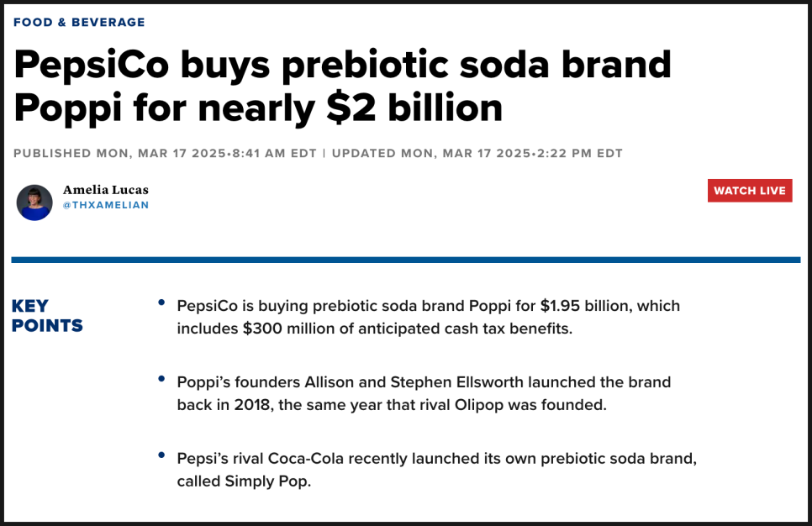This screenshot has width=812, height=526.
Task: Click the updated 2:22 PM EDT timestamp
Action: pyautogui.click(x=477, y=153)
